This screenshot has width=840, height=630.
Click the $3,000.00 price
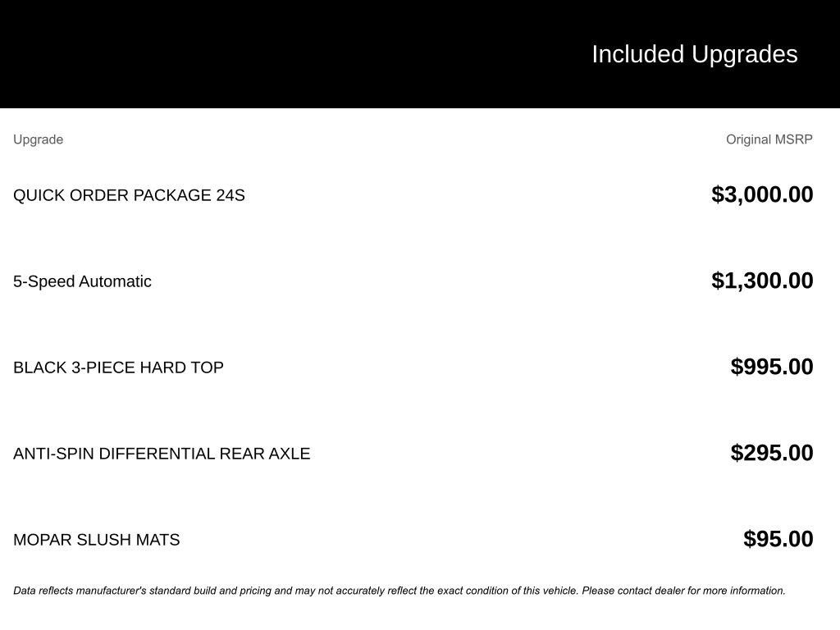tap(762, 194)
